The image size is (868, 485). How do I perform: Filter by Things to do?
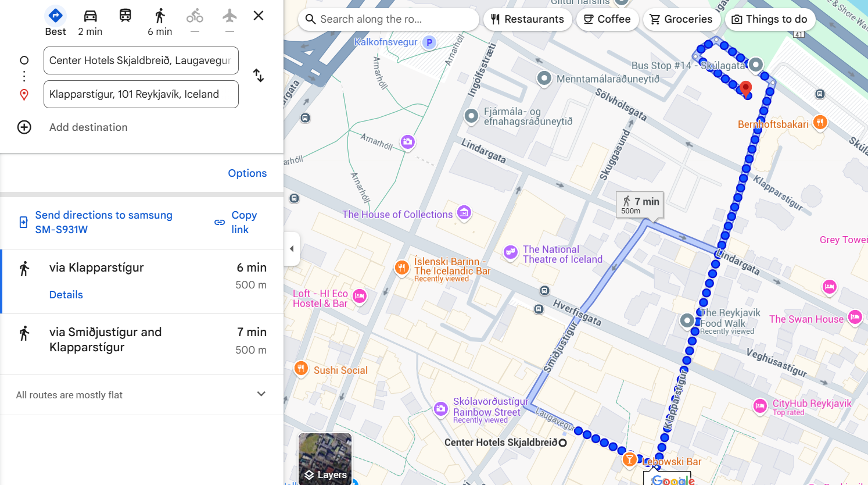click(x=770, y=19)
